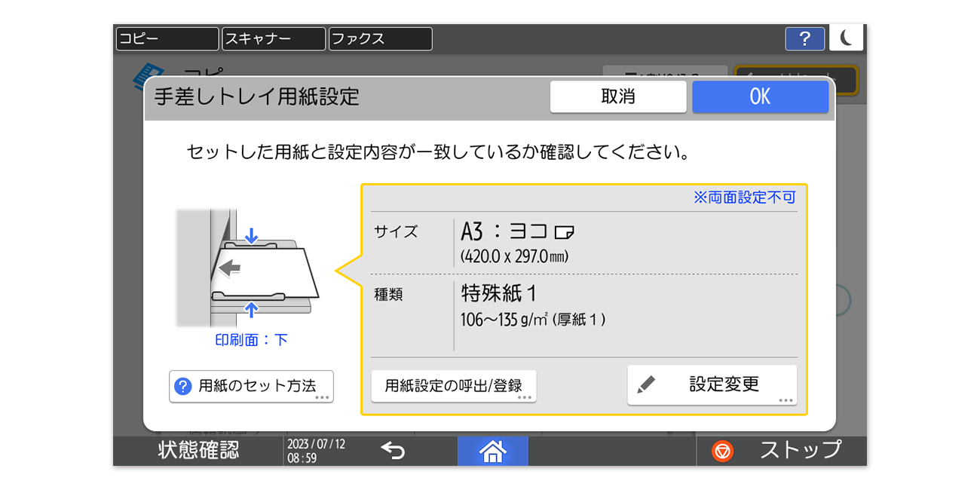Click the 106～135 g/m² (厚紙１) text
This screenshot has height=490, width=980.
533,320
